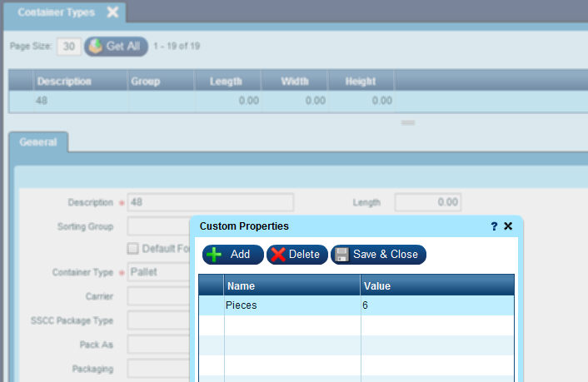Click the Length input field
The image size is (588, 382).
(x=428, y=202)
